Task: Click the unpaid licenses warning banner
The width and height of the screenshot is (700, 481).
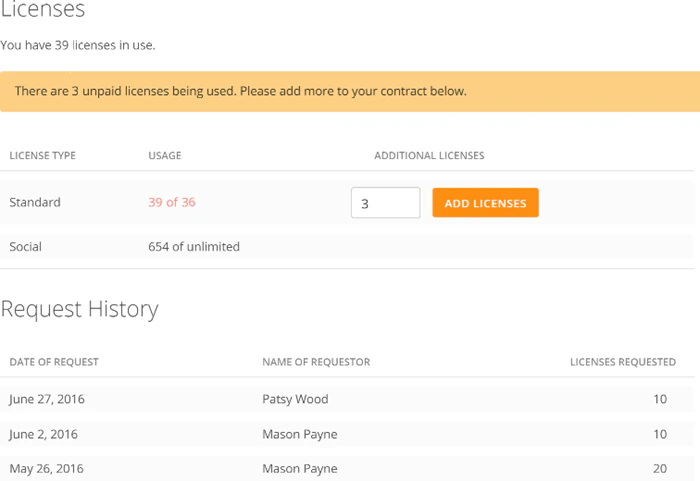Action: pos(350,92)
